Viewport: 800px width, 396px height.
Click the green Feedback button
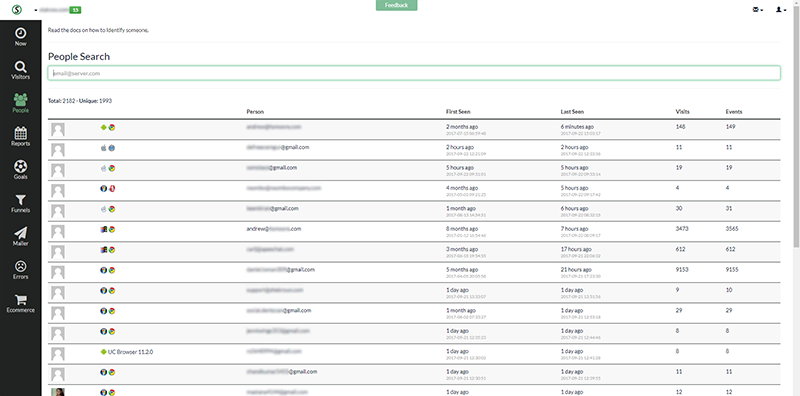click(x=396, y=5)
